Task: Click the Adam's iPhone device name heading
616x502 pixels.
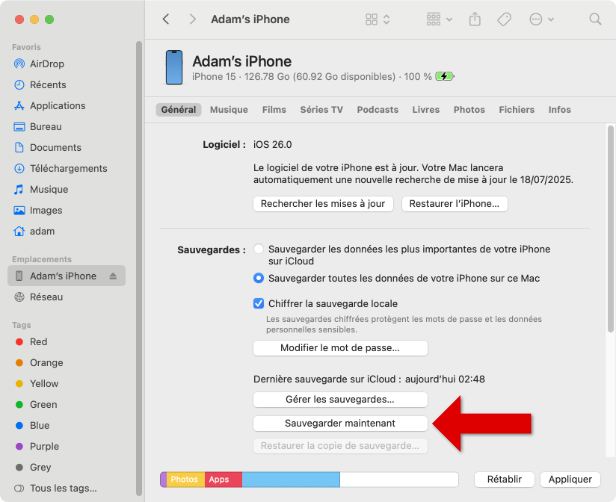Action: coord(242,61)
